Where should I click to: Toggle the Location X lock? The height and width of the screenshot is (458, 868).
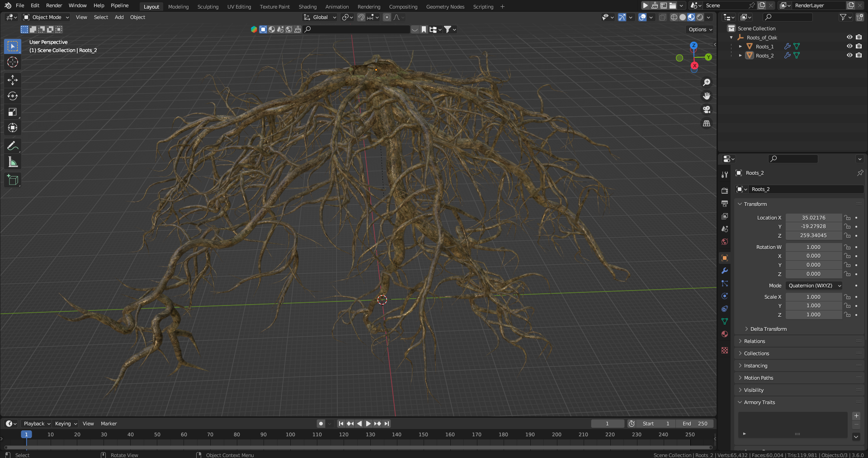(x=848, y=218)
